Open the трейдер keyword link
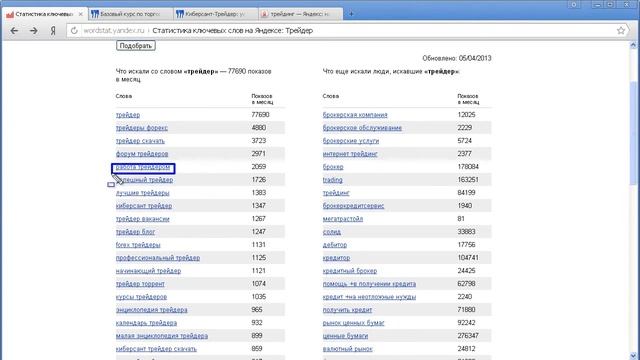Screen dimensions: 640x360 point(128,115)
